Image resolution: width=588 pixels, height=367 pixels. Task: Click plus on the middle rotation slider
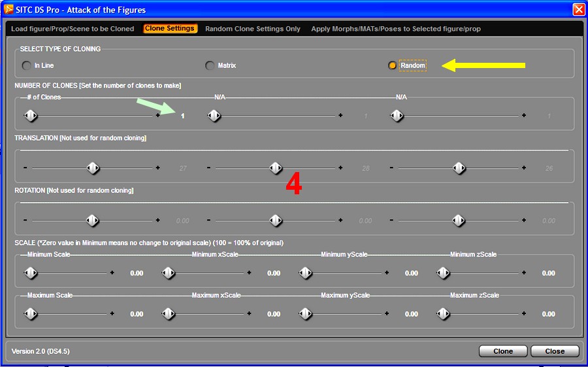pos(340,220)
